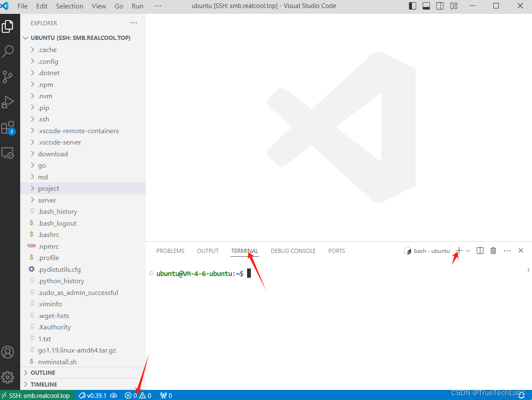Open the launch profile dropdown next to the plus
This screenshot has height=400, width=532.
(468, 251)
